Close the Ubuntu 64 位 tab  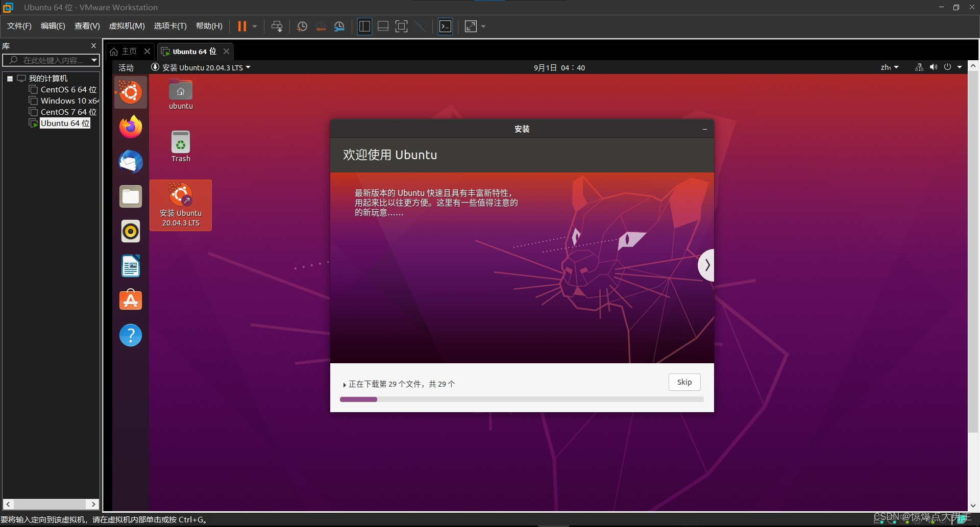226,51
